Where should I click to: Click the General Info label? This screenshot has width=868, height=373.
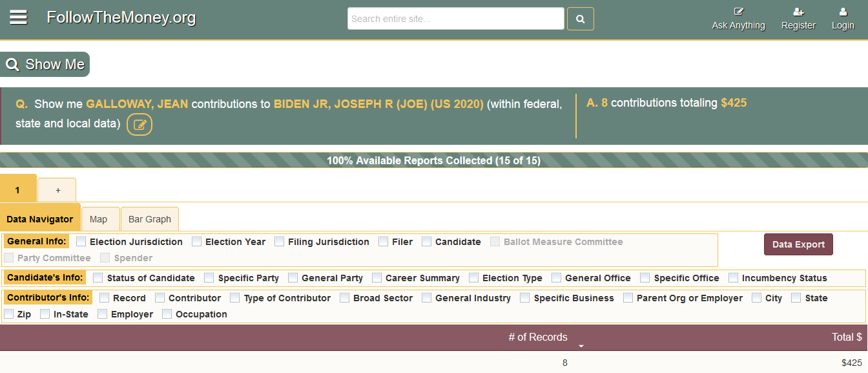click(36, 241)
